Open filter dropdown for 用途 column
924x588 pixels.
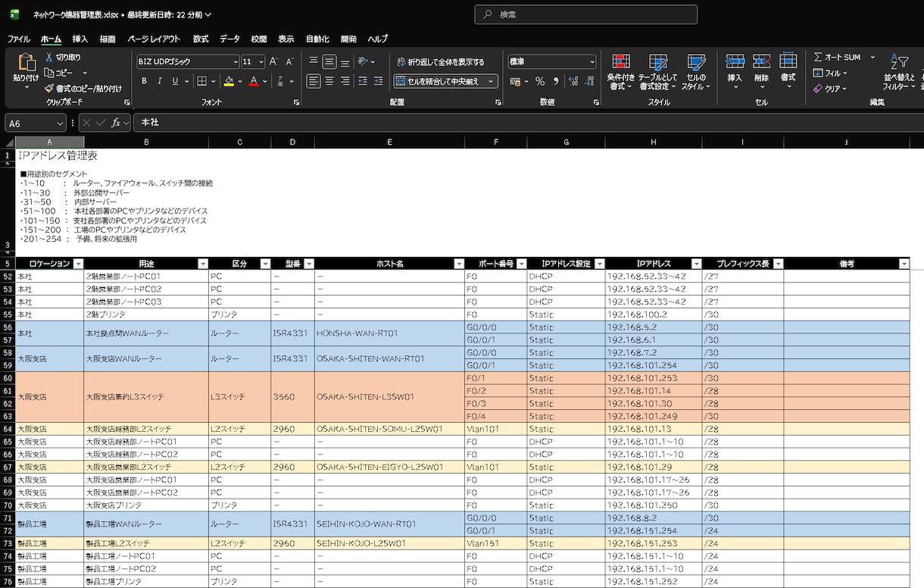point(202,264)
